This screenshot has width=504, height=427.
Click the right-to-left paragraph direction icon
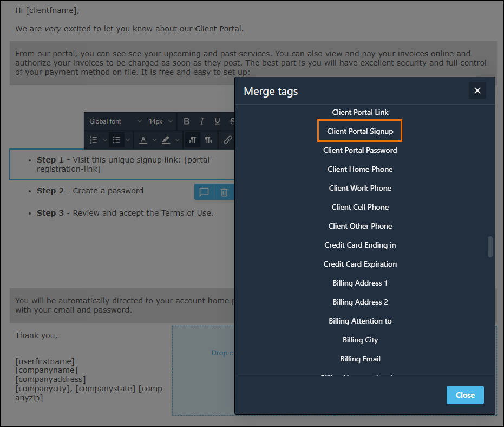point(209,140)
